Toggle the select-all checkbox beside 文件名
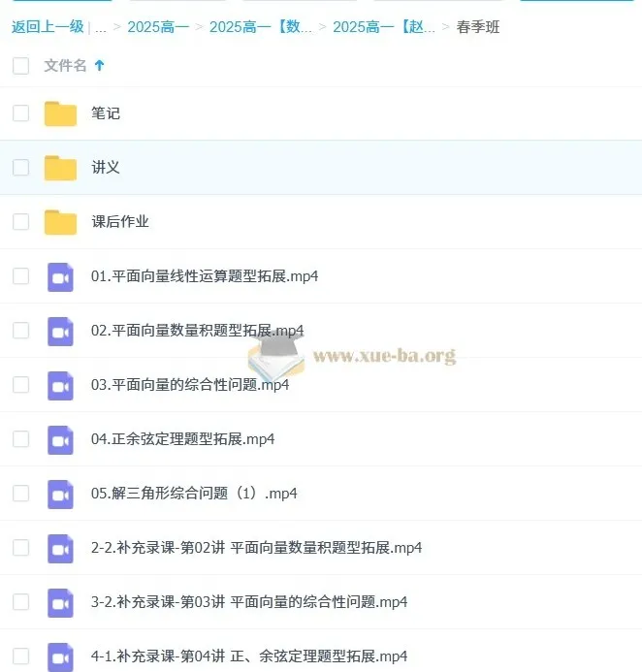 [21, 66]
